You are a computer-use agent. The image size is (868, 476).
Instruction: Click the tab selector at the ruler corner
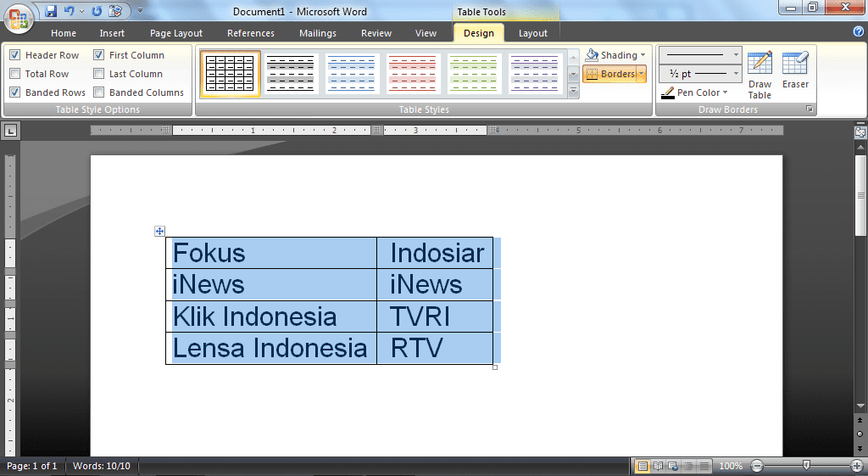[10, 131]
